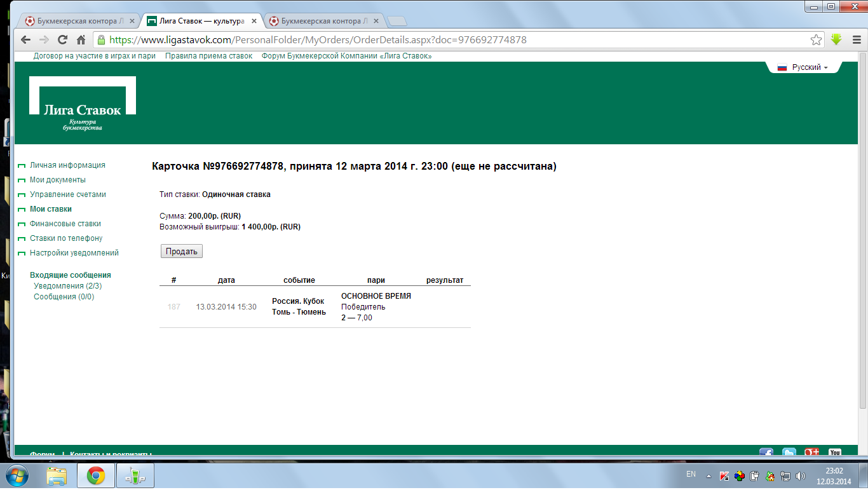Open the Twitter icon in the footer
868x497 pixels.
(789, 453)
